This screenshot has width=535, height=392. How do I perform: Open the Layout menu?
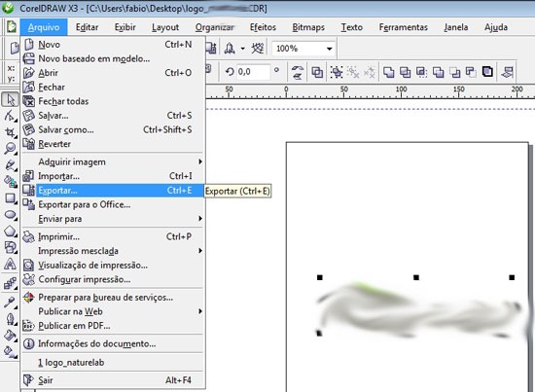pos(165,27)
